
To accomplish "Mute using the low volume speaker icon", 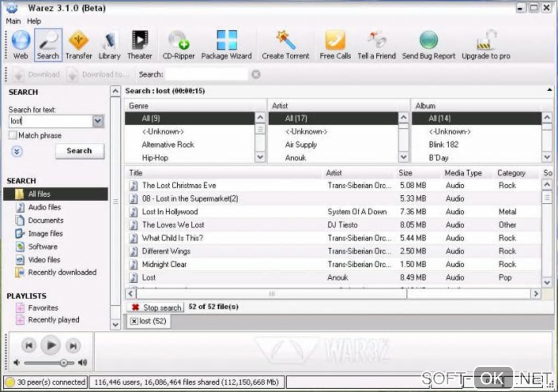I will (x=17, y=362).
